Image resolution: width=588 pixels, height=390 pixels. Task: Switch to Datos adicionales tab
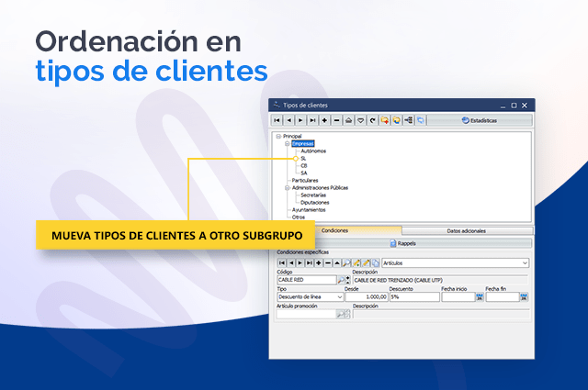tap(467, 230)
